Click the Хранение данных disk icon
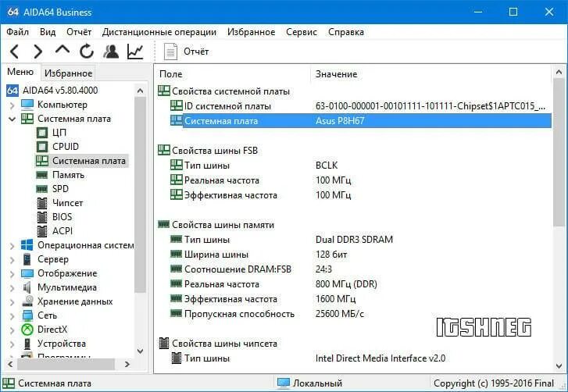 [x=27, y=301]
